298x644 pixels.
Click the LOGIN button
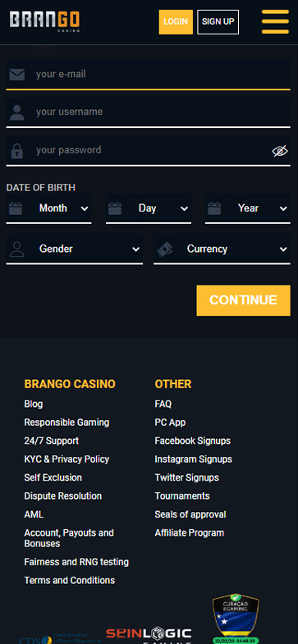click(x=176, y=22)
